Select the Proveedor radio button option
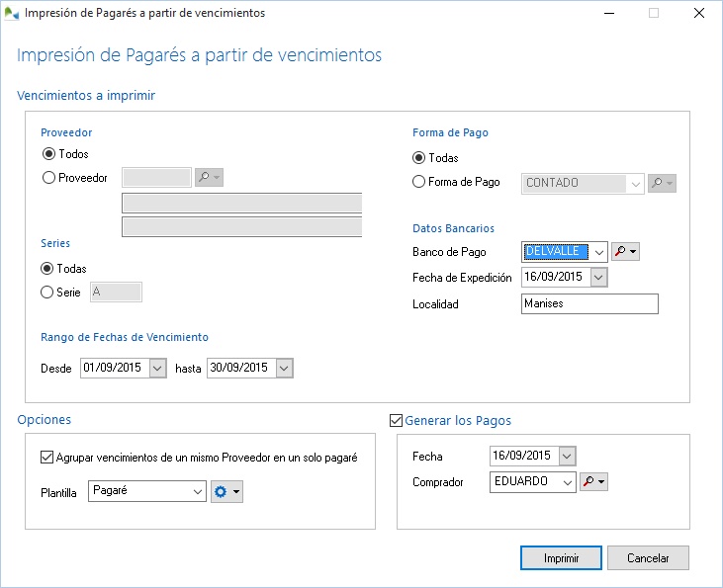 48,178
